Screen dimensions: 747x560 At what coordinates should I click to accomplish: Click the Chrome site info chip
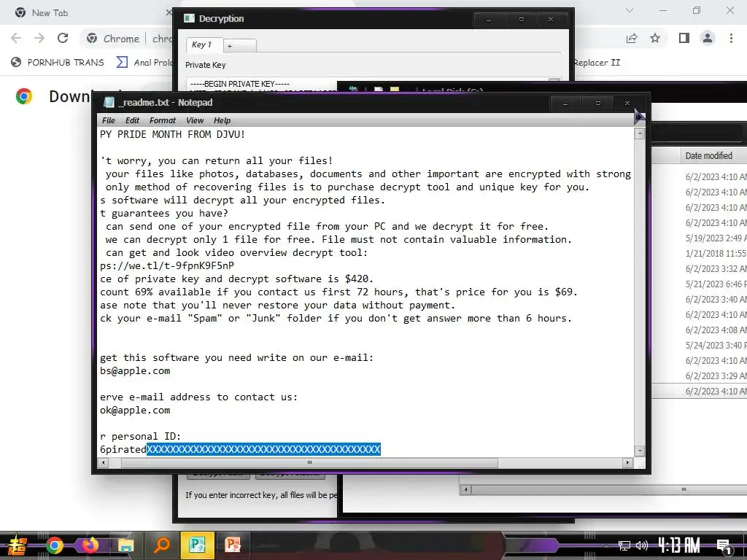(x=113, y=39)
